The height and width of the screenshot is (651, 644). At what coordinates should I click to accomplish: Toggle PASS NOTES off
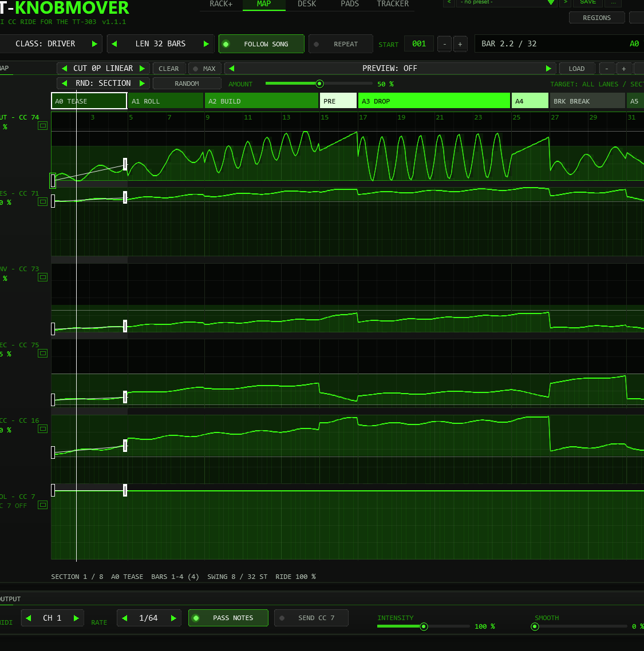coord(228,618)
